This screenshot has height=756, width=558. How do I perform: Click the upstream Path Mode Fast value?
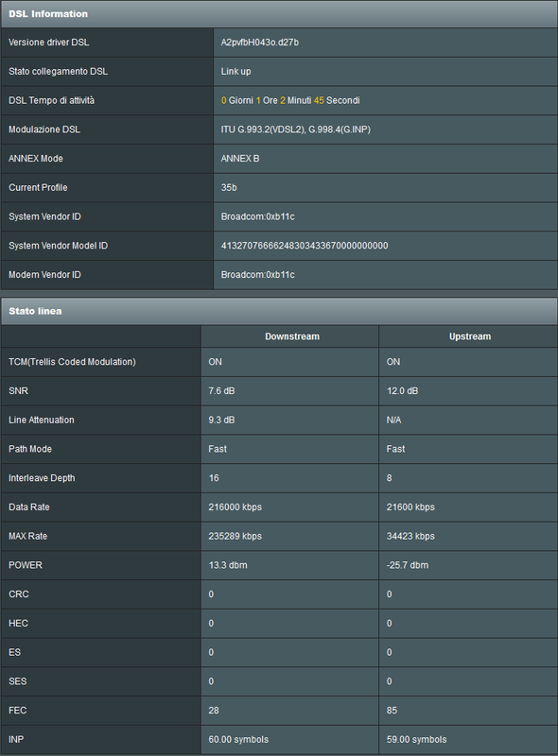[x=396, y=449]
